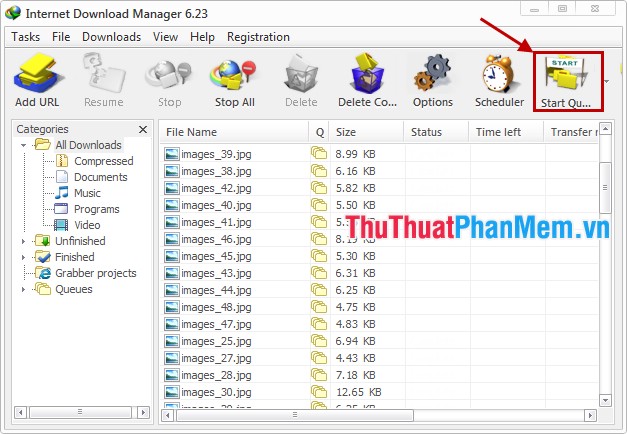Select Grabber projects in the tree

[96, 273]
